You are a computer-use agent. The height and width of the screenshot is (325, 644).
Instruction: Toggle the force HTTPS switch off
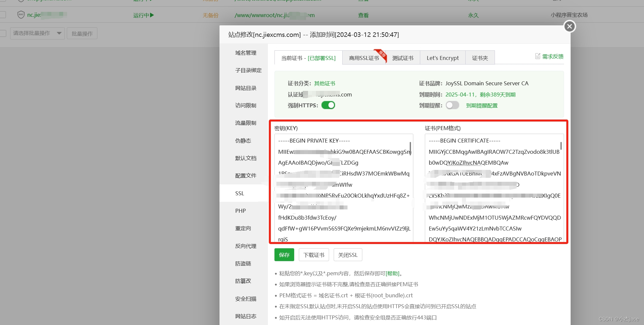328,105
